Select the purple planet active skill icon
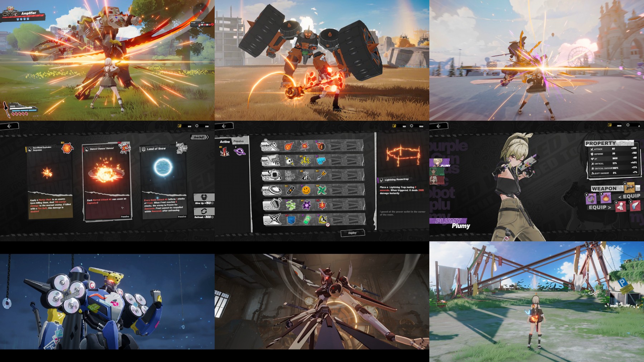The height and width of the screenshot is (362, 644). pyautogui.click(x=239, y=152)
